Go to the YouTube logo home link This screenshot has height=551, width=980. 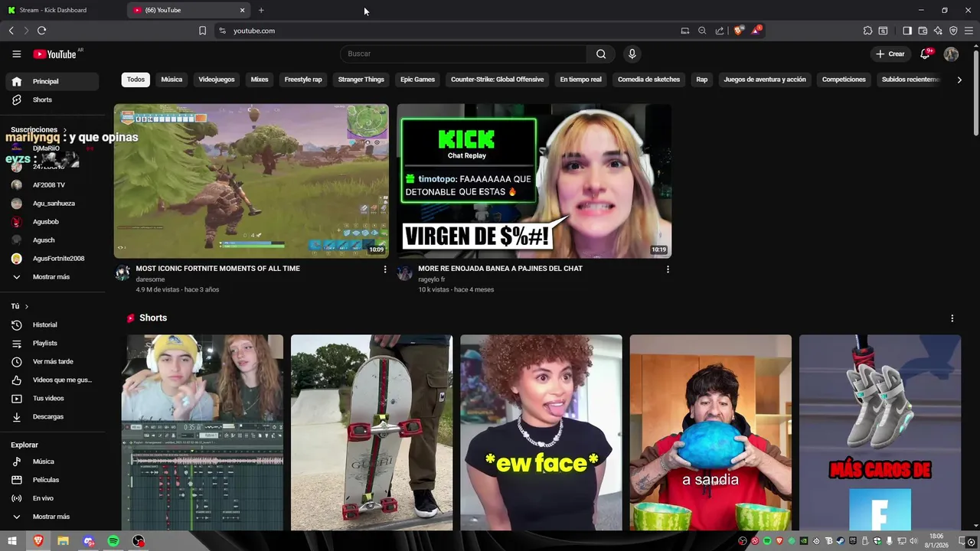click(x=54, y=54)
